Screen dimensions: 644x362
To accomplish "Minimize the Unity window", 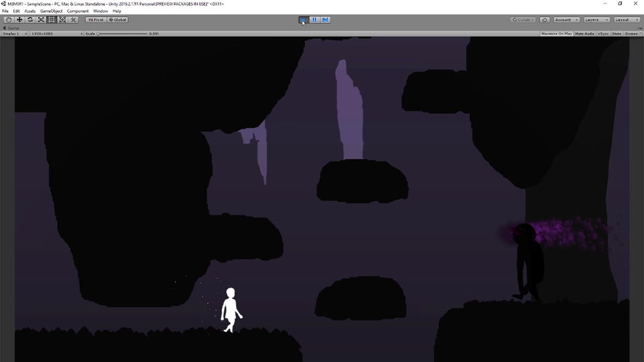I will (604, 4).
